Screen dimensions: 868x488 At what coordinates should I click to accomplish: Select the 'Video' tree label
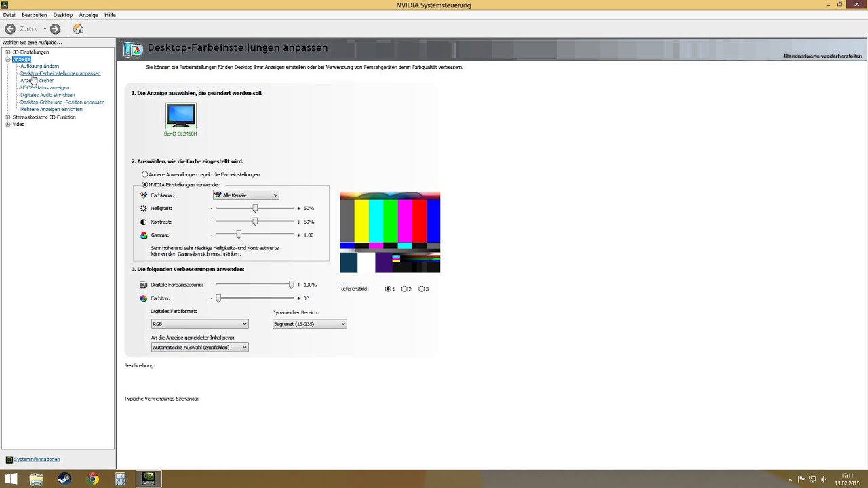click(x=18, y=125)
